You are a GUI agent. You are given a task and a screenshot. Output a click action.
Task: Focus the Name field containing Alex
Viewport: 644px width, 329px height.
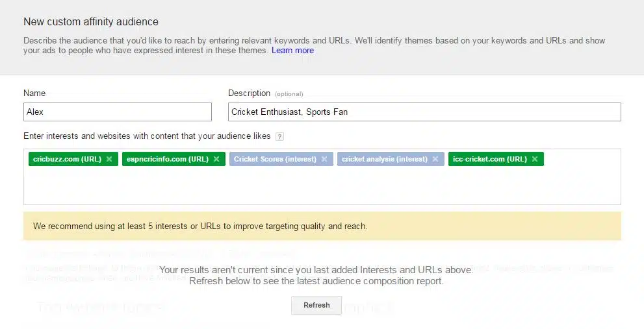[x=118, y=112]
